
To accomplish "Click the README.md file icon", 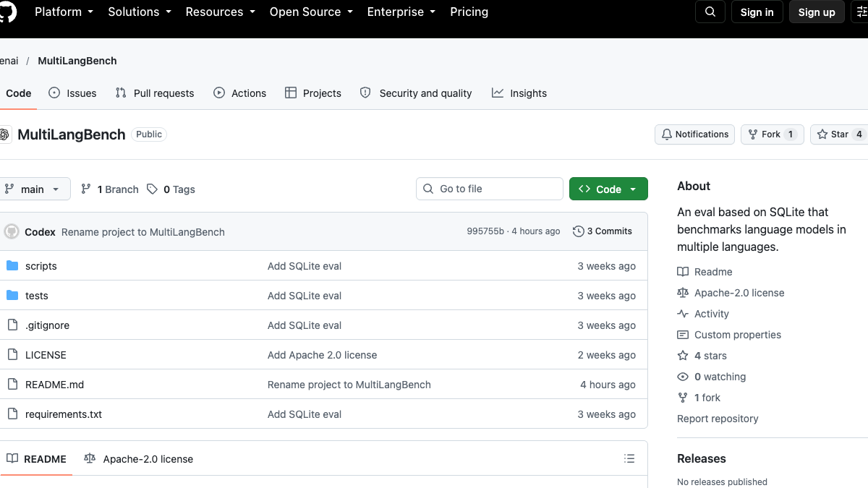I will point(12,385).
